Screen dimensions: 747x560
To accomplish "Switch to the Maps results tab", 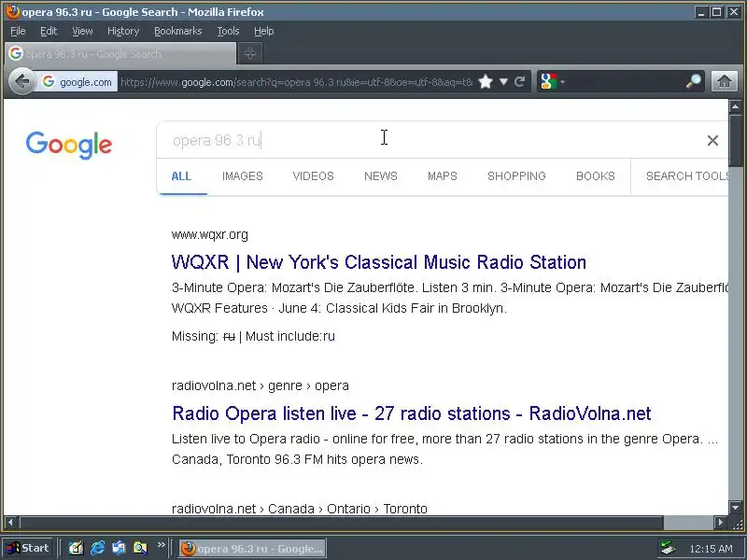I will coord(443,176).
